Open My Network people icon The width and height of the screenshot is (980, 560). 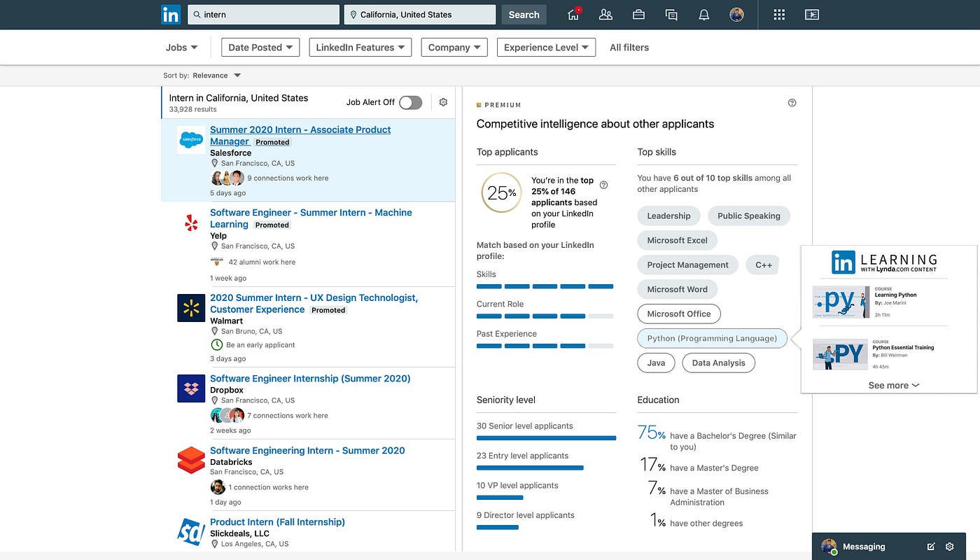tap(606, 15)
